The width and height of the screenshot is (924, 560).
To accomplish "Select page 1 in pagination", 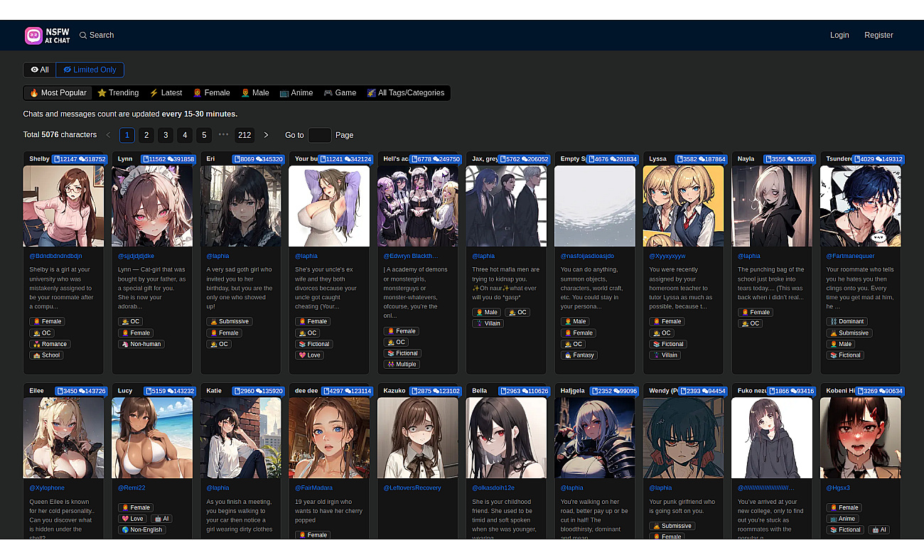I will 127,135.
